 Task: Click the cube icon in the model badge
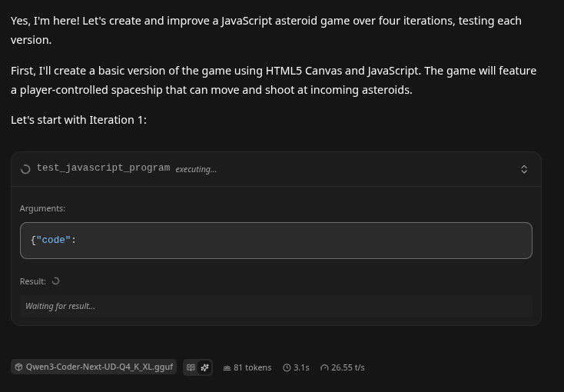(18, 367)
